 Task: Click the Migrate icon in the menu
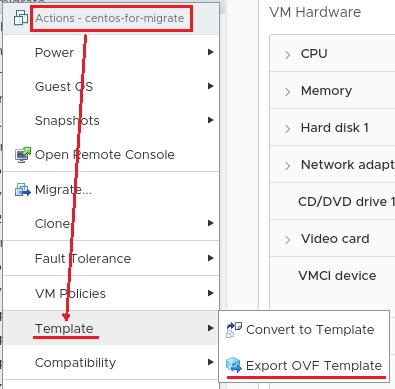coord(23,190)
